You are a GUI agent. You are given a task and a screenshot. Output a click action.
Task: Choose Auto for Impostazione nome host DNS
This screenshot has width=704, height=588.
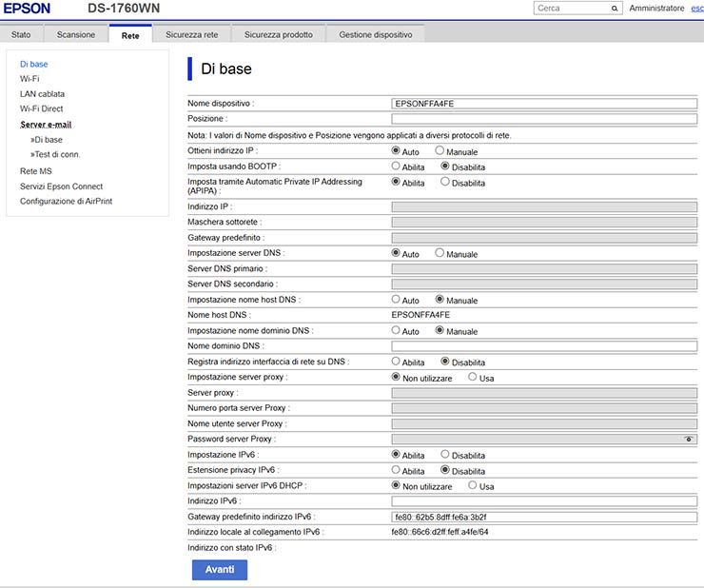click(x=396, y=300)
